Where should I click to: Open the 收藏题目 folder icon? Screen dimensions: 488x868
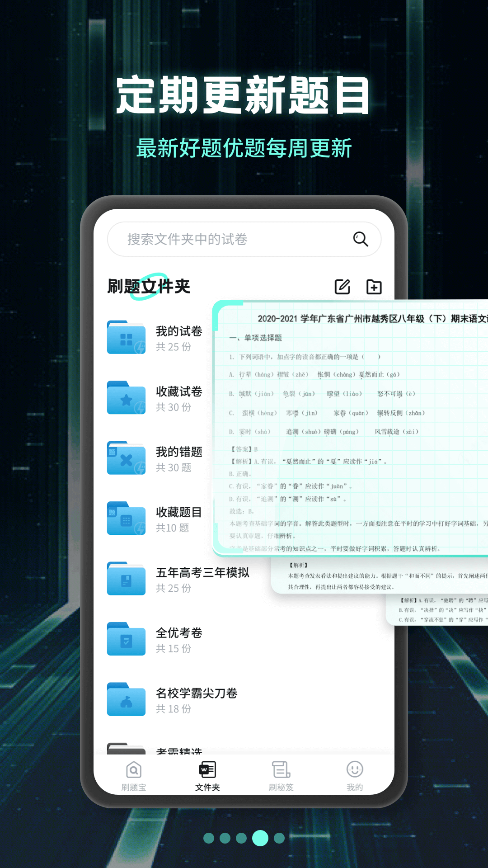(x=126, y=519)
